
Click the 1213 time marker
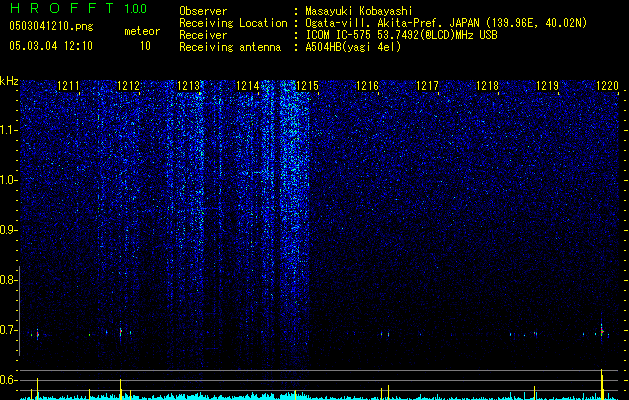point(188,85)
